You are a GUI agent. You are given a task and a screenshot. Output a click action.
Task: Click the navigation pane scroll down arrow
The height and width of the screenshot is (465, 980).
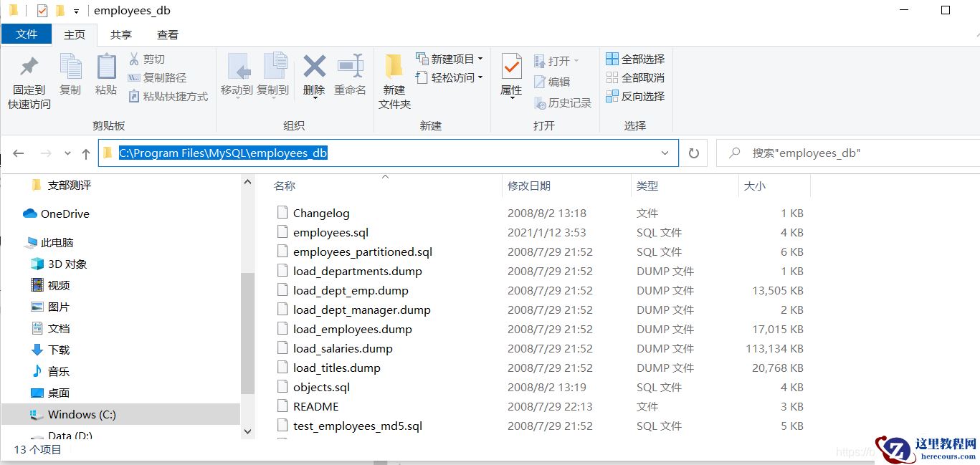click(247, 431)
